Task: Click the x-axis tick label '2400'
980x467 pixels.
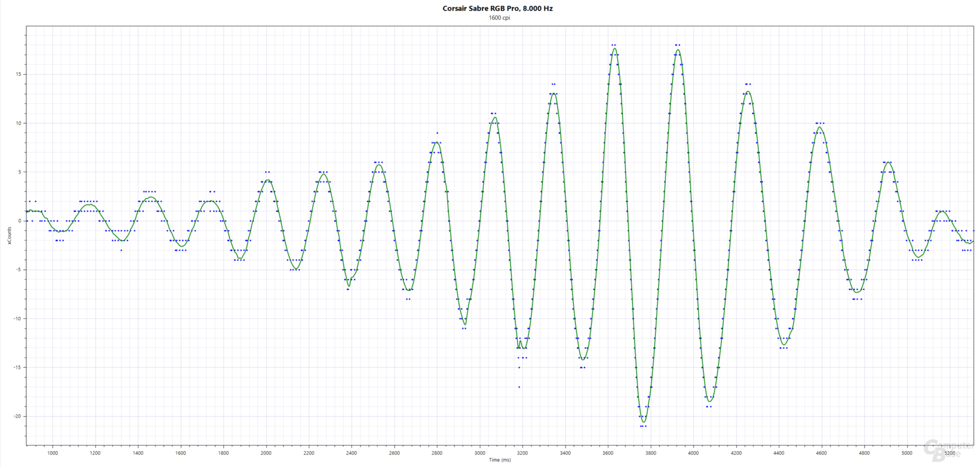Action: pos(352,453)
